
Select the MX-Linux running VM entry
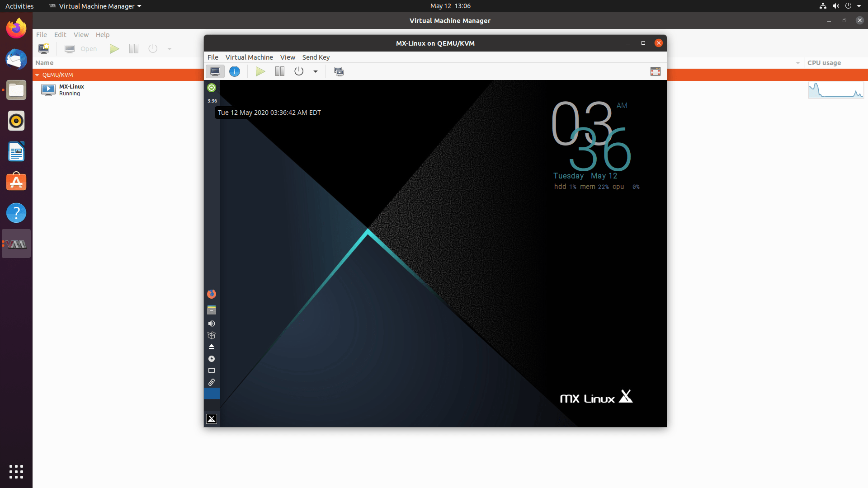point(71,90)
